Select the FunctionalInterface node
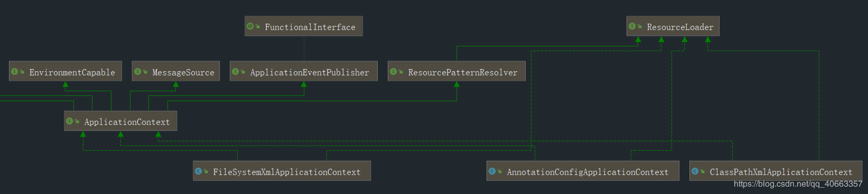The image size is (868, 194). pyautogui.click(x=303, y=26)
